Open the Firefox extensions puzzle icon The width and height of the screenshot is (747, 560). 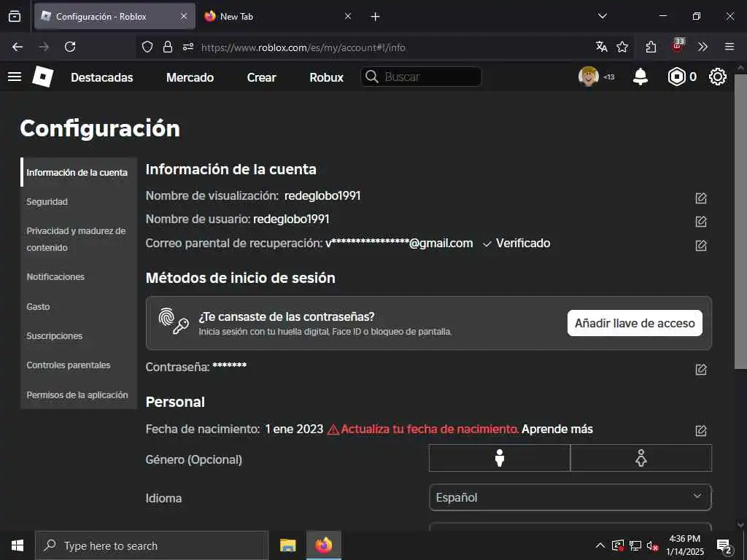point(651,47)
